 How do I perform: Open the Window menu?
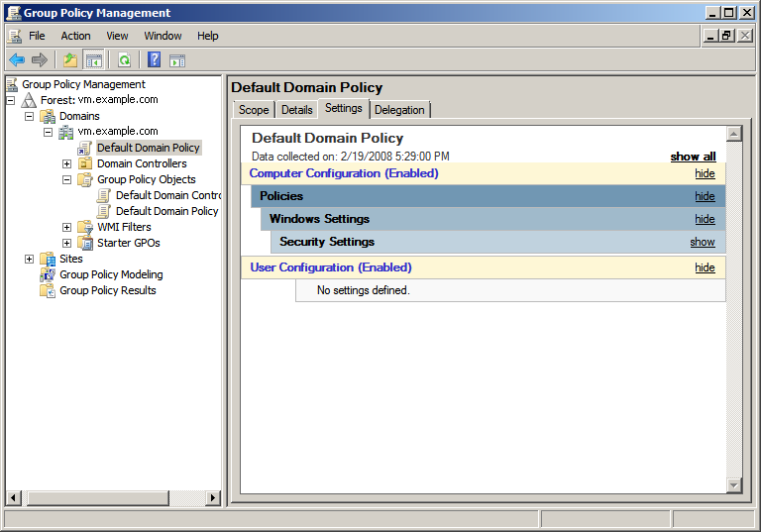[163, 36]
